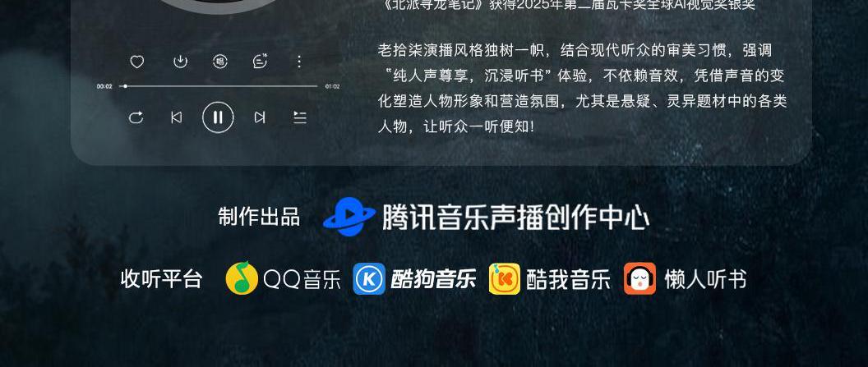868x367 pixels.
Task: Expand the playlist queue icon
Action: point(299,117)
